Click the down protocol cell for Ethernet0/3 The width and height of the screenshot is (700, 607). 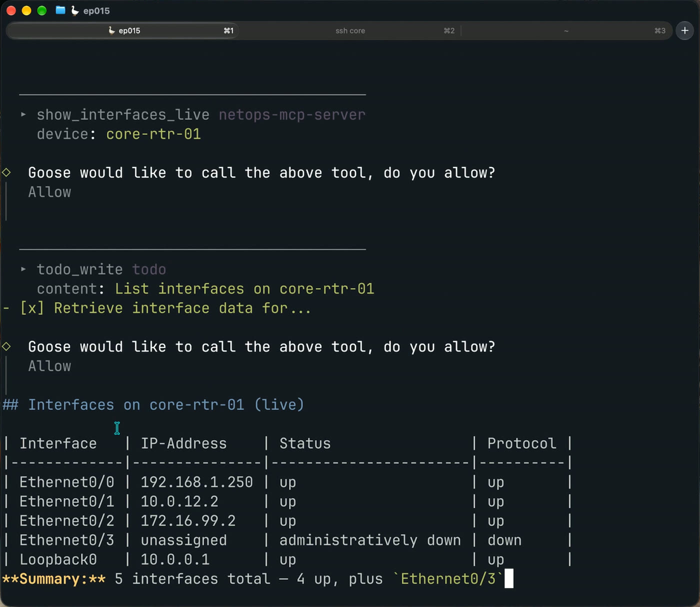[504, 540]
